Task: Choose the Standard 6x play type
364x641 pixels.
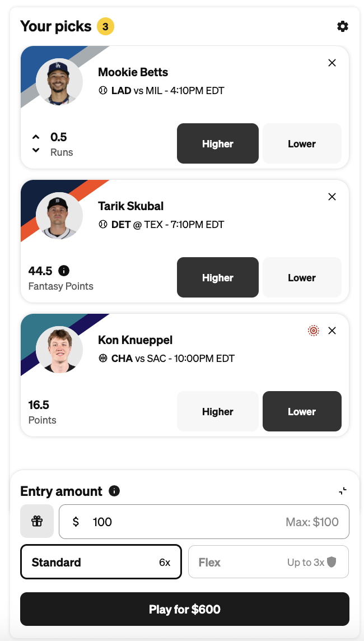Action: 101,562
